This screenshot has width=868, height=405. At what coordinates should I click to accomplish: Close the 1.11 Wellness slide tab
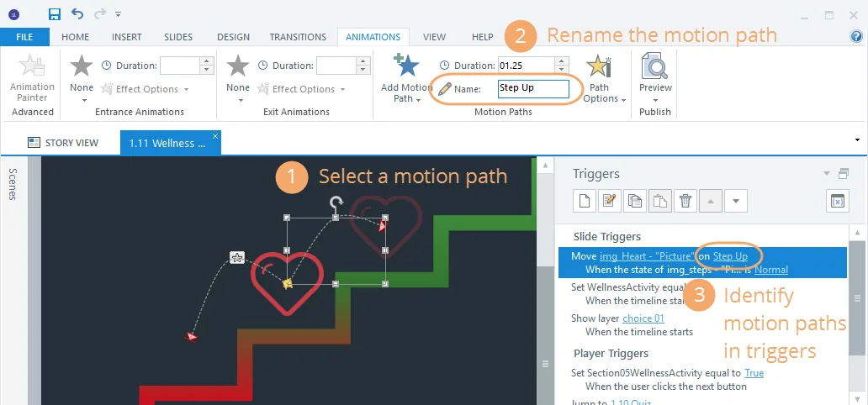tap(215, 136)
